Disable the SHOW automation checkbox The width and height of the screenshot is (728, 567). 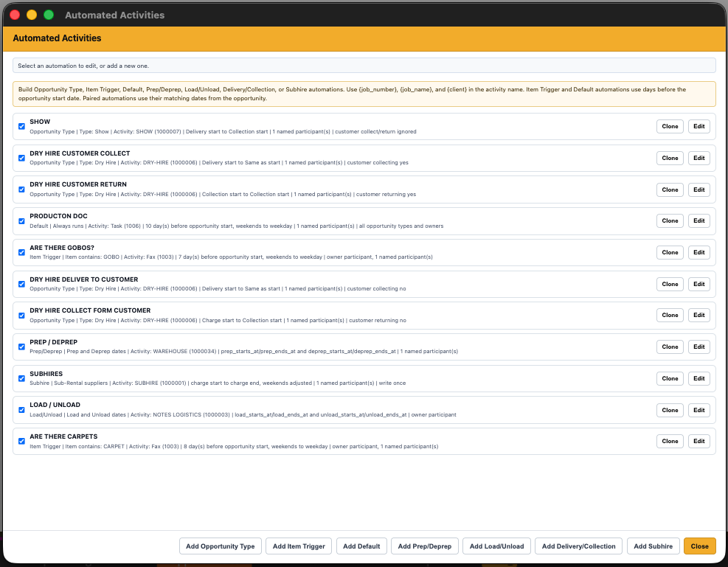(x=21, y=126)
